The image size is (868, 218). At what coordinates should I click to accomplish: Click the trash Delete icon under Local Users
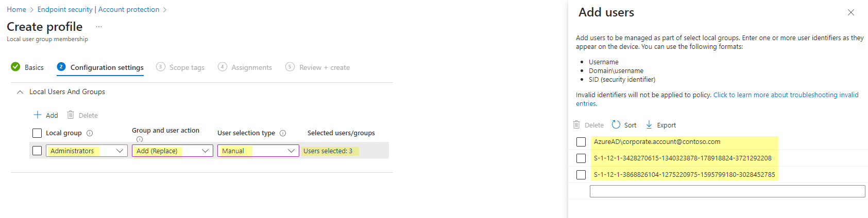click(x=71, y=115)
